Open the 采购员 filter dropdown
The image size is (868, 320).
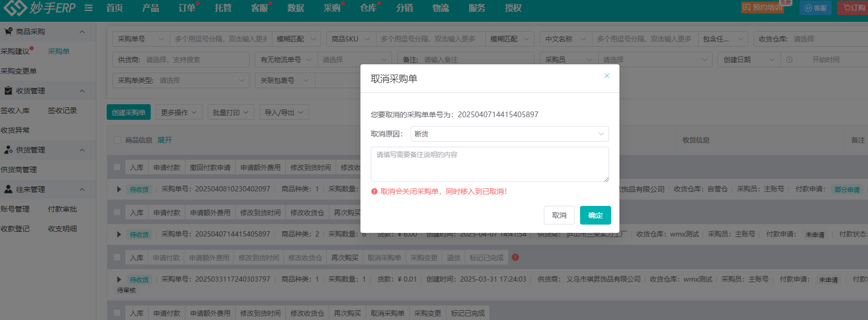(x=569, y=60)
